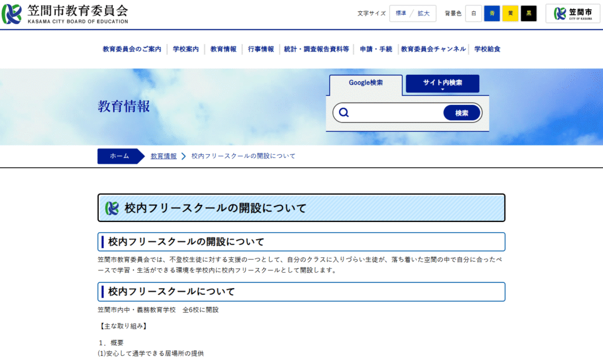603x364 pixels.
Task: Switch background color to blue (青)
Action: 492,14
